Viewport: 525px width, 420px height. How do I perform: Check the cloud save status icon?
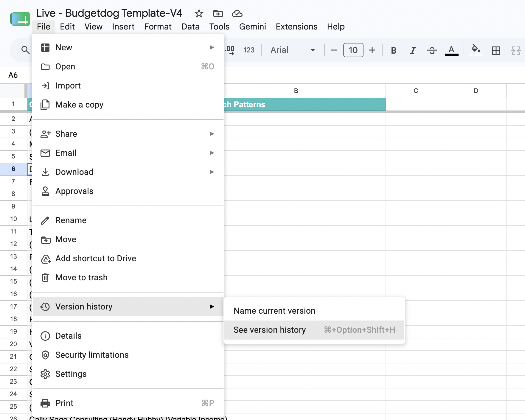(x=237, y=13)
